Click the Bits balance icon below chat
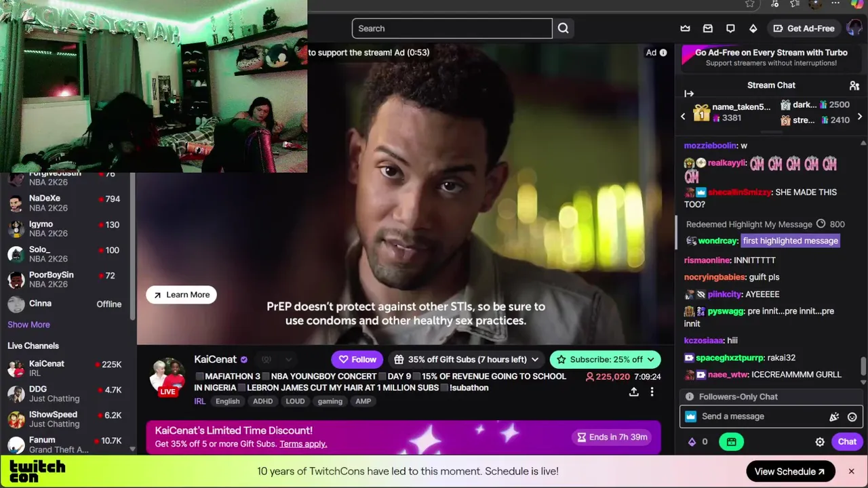868x488 pixels. point(692,442)
